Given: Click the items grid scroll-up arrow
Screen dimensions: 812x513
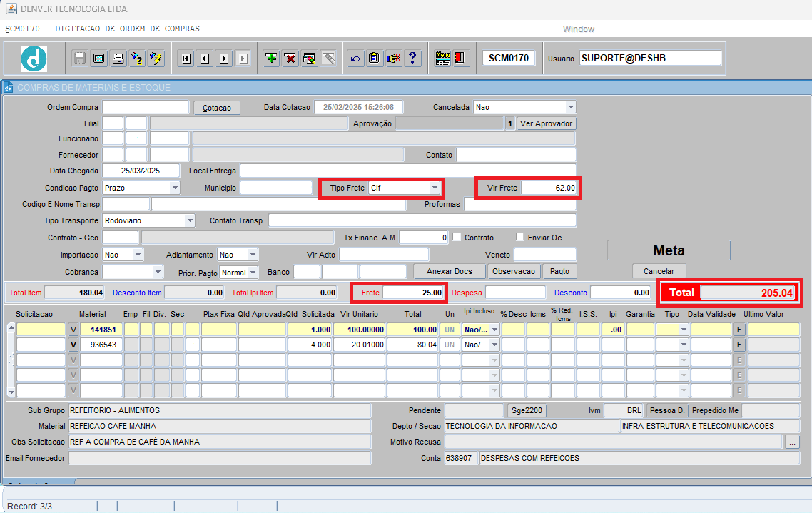Looking at the screenshot, I should click(11, 328).
